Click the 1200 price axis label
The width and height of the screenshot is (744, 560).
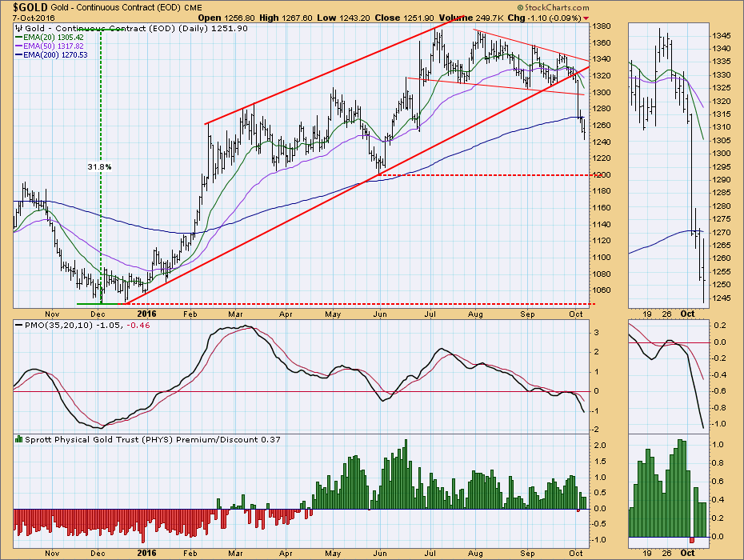click(603, 175)
